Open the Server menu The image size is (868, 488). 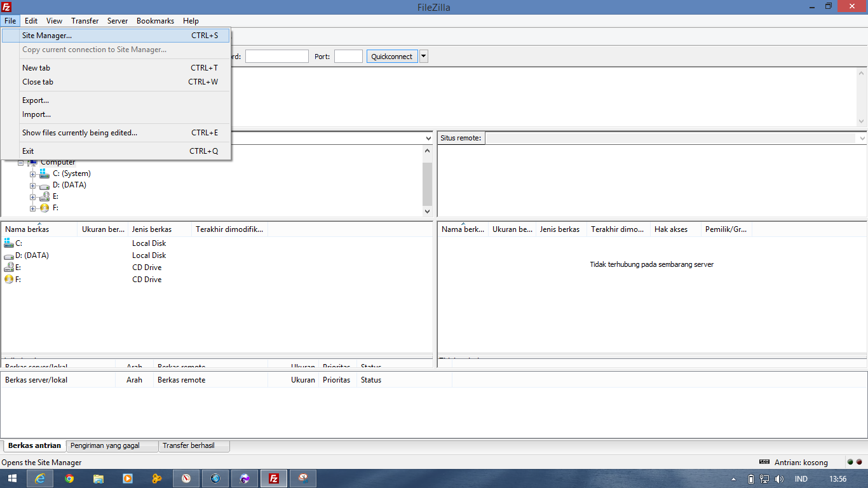(117, 20)
